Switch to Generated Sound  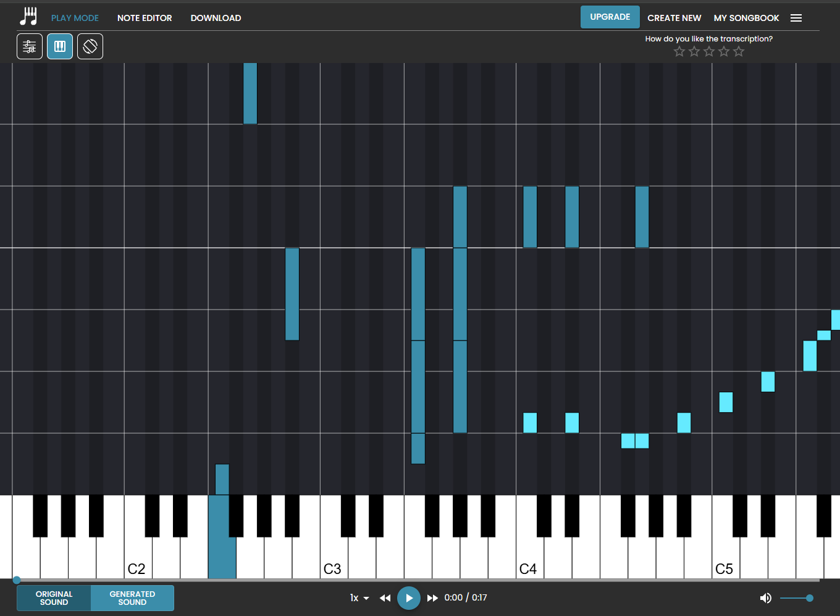132,598
